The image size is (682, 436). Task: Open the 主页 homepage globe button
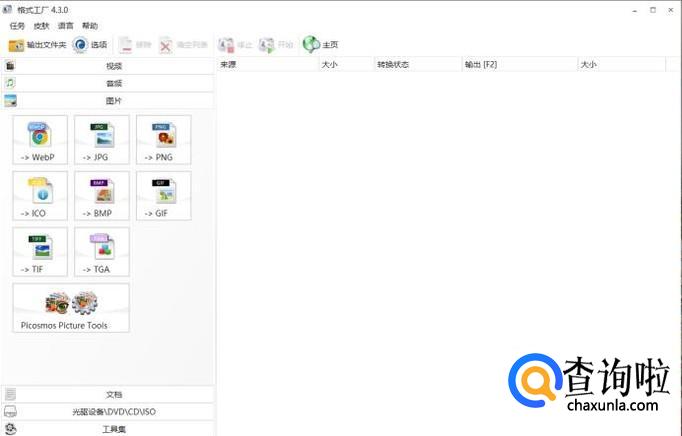coord(321,44)
